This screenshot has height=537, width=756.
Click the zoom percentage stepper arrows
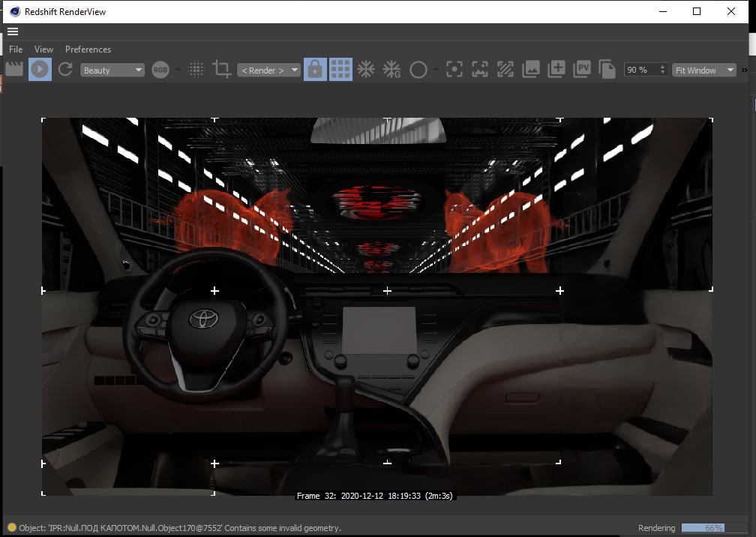pos(663,70)
